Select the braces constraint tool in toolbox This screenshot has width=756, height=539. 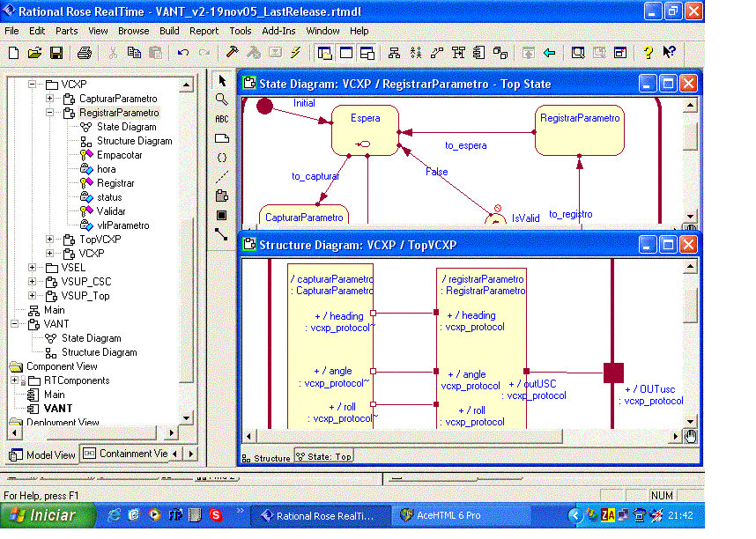(222, 158)
